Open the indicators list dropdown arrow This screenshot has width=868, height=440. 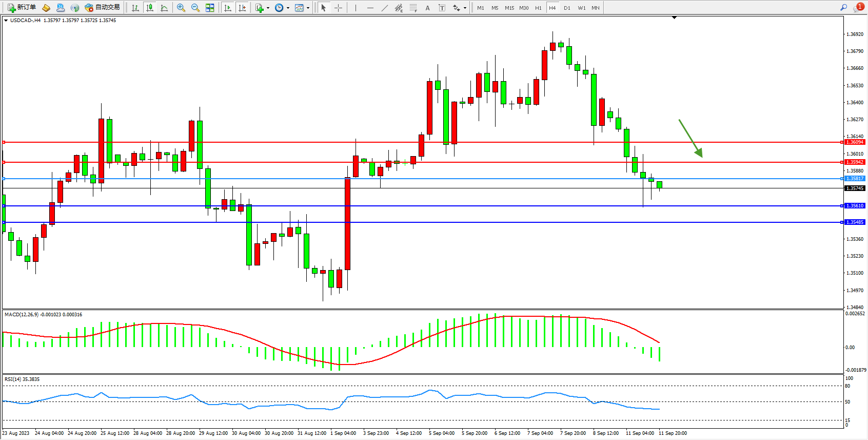coord(268,8)
